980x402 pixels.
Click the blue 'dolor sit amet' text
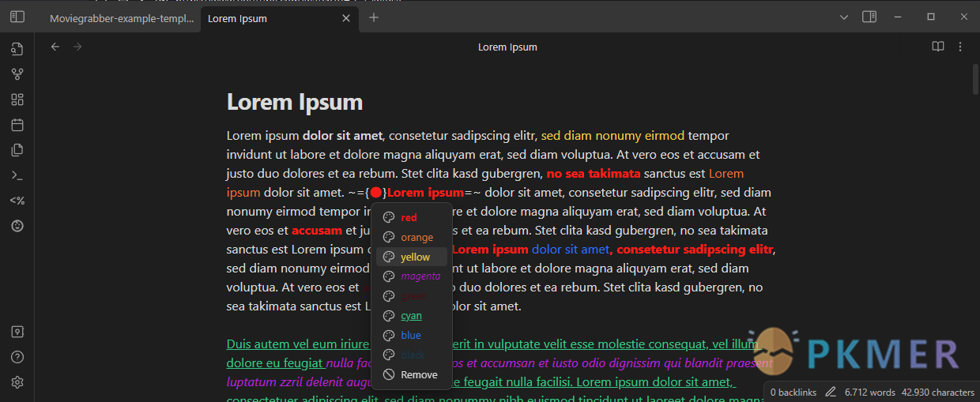(x=571, y=250)
